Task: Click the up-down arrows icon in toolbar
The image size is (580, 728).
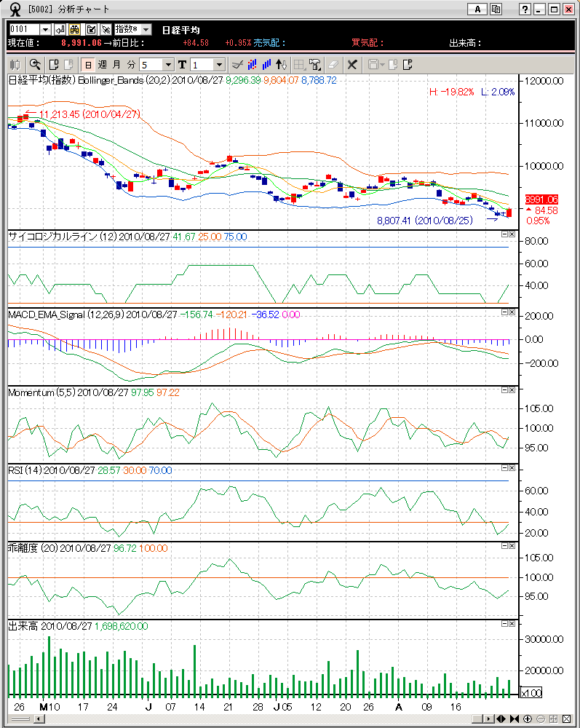Action: click(282, 64)
